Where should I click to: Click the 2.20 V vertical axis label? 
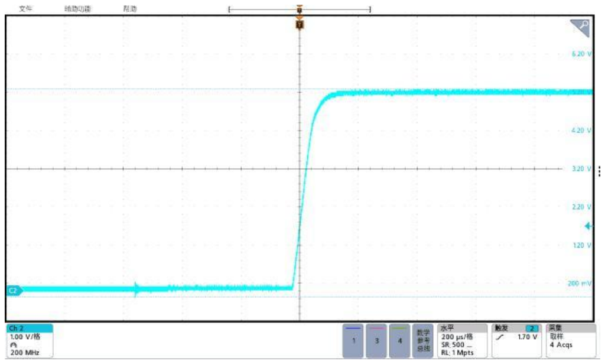(x=581, y=207)
